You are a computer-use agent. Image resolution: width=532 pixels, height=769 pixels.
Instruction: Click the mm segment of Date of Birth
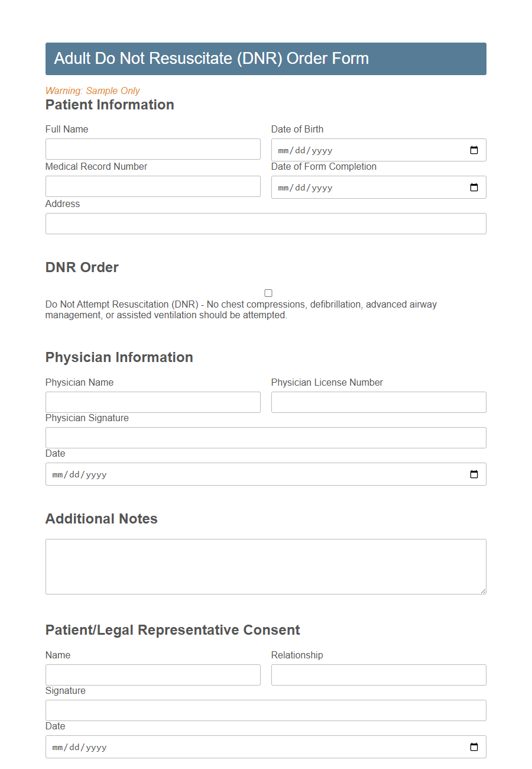pos(282,150)
